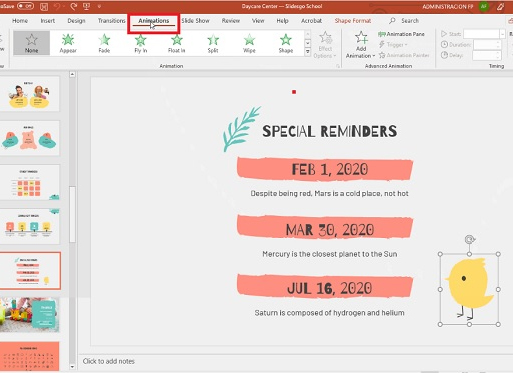The image size is (513, 373).
Task: Click the slide panel scrollbar down arrow
Action: 72,367
